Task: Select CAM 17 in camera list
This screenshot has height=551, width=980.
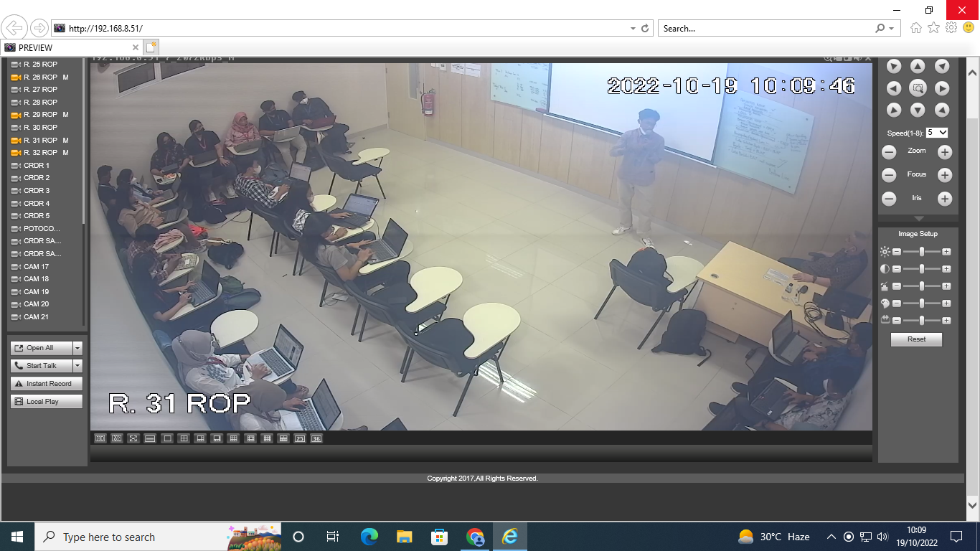Action: tap(36, 267)
